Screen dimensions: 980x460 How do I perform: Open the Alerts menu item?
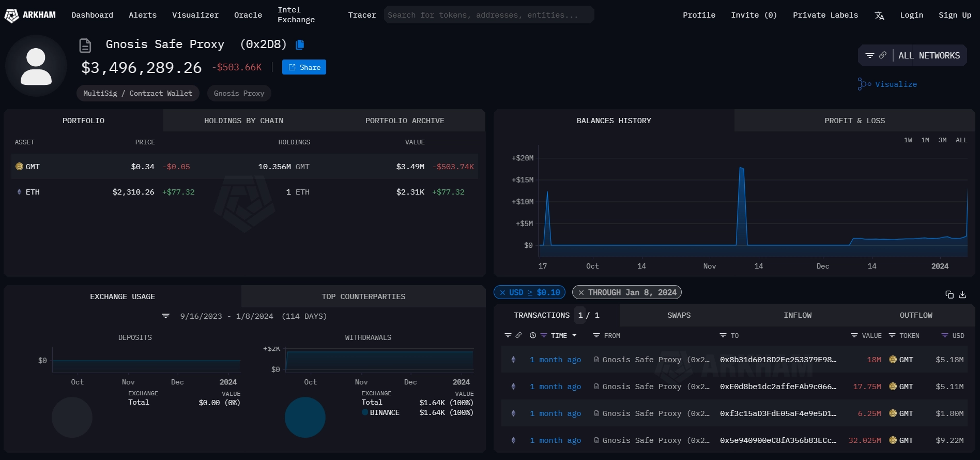143,15
